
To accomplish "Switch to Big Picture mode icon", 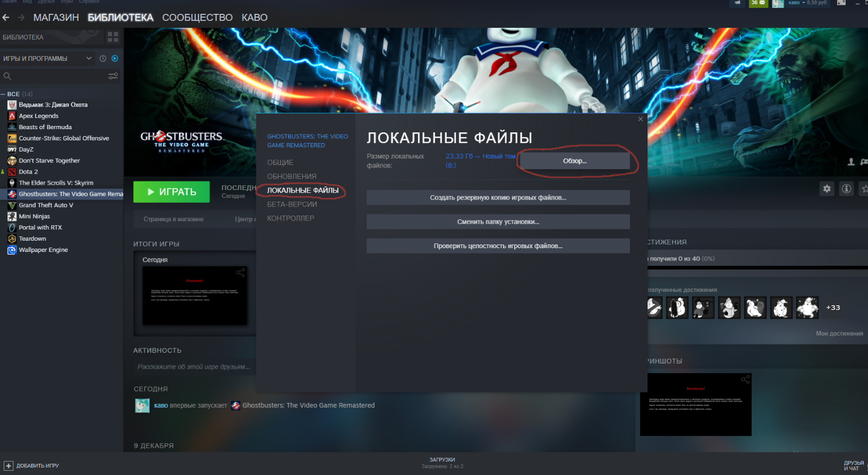I will click(841, 3).
